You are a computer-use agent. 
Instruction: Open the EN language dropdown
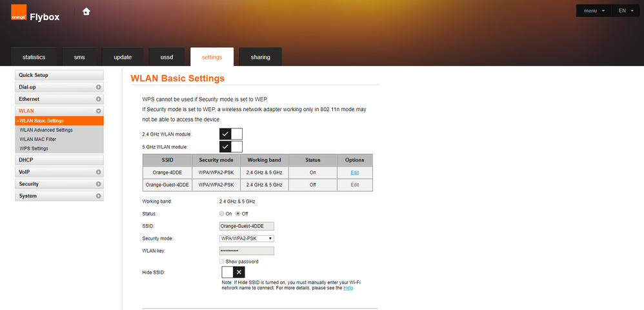625,11
